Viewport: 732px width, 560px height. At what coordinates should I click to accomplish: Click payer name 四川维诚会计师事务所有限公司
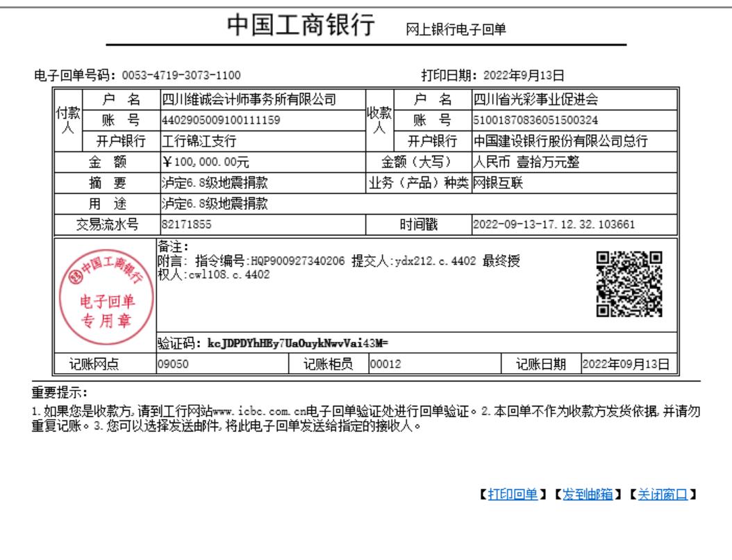point(249,99)
